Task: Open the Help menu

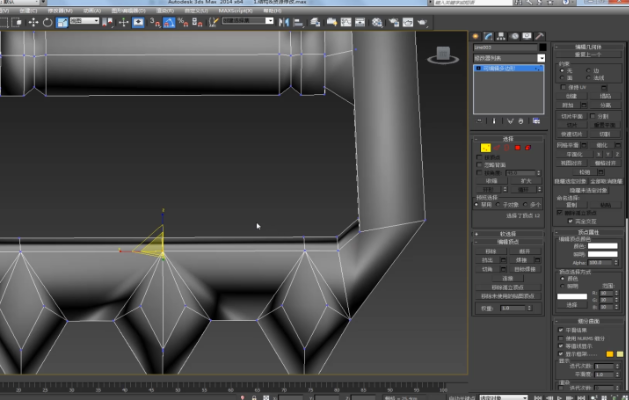Action: tap(272, 11)
